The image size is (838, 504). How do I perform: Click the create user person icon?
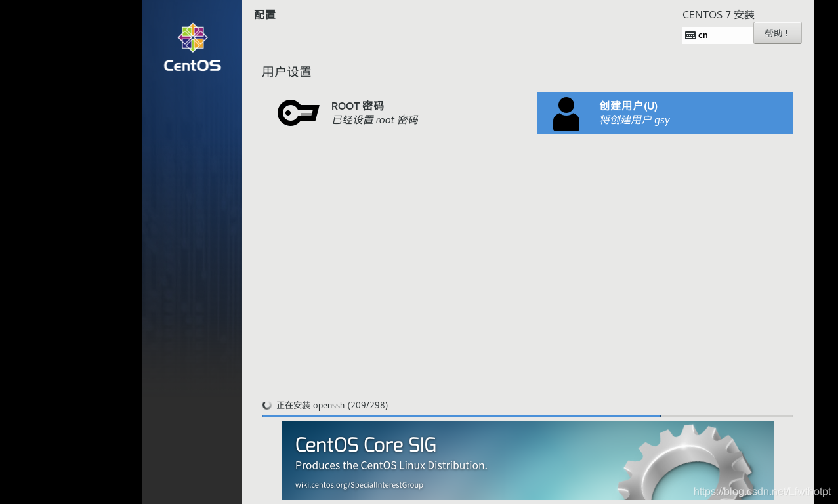(x=566, y=114)
